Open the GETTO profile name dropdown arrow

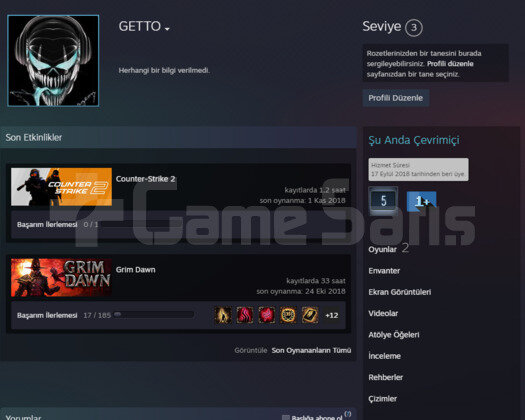[167, 29]
